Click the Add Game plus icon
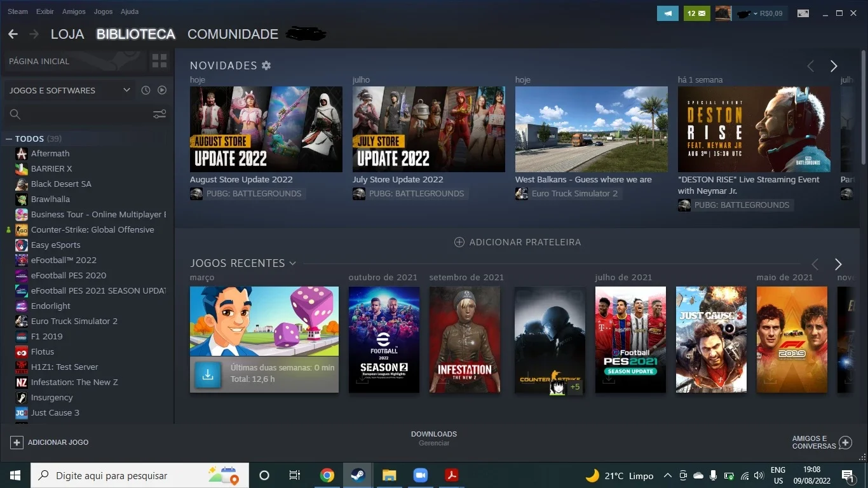Screen dimensions: 868x488 17,442
